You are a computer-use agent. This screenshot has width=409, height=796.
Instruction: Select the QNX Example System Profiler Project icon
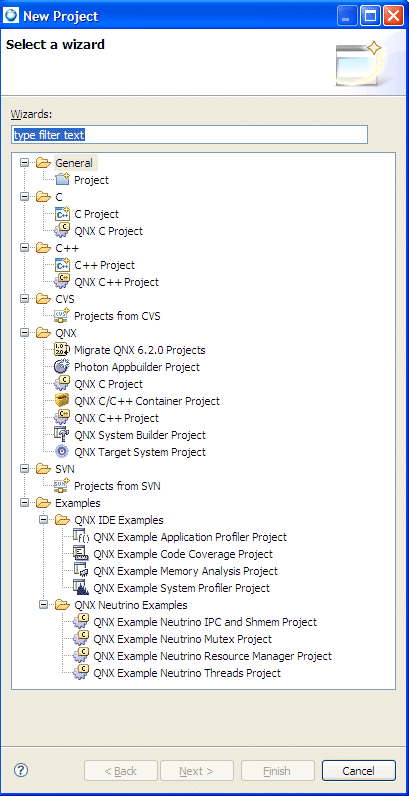coord(81,588)
